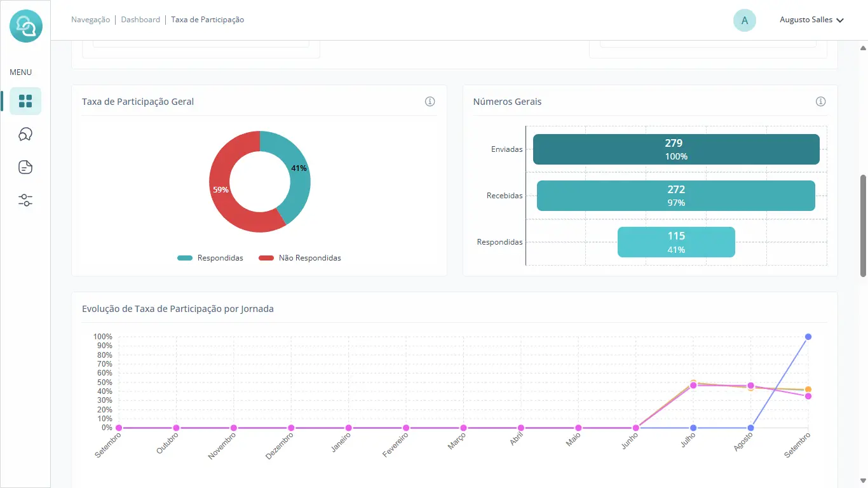
Task: Click Taxa de Participação breadcrumb
Action: pyautogui.click(x=207, y=20)
